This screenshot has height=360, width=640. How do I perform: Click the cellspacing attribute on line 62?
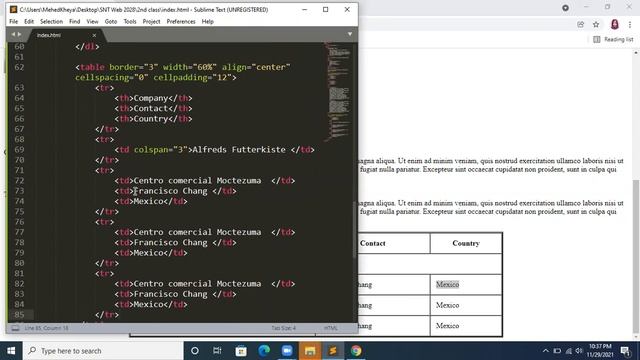coord(111,78)
